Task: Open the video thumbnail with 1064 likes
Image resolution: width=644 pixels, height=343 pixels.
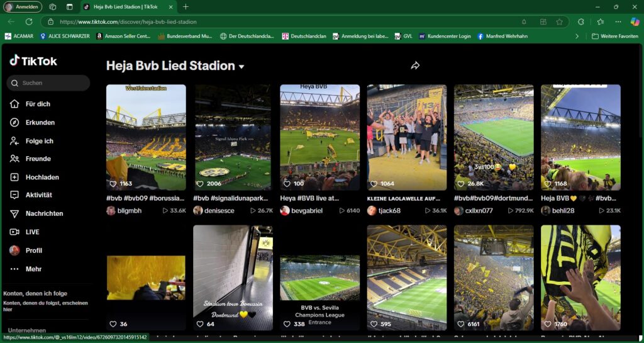Action: click(x=407, y=137)
